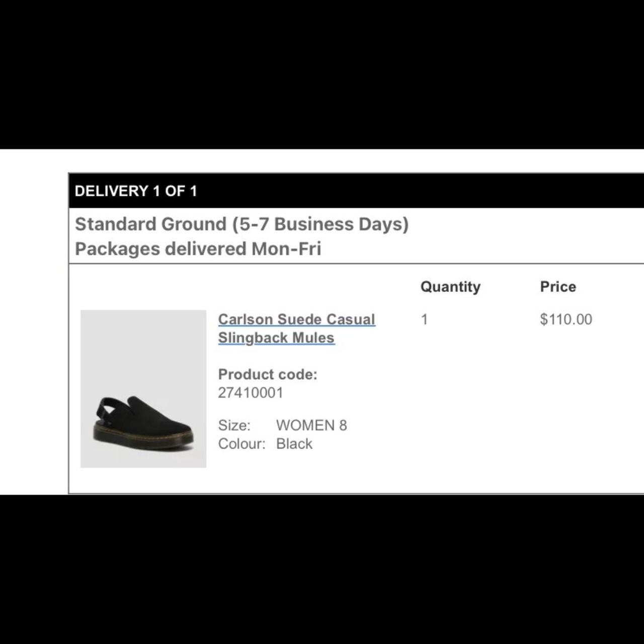Viewport: 644px width, 644px height.
Task: Click the Colour label
Action: click(242, 444)
